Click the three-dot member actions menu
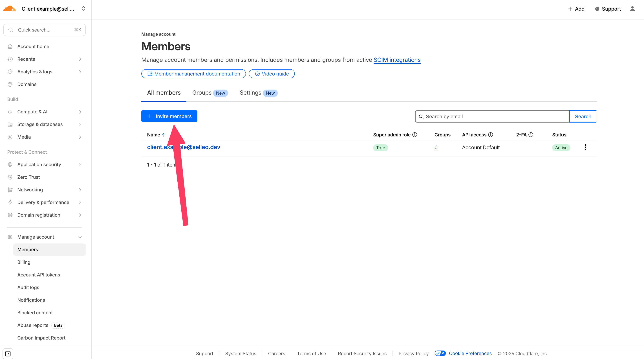 [x=585, y=147]
